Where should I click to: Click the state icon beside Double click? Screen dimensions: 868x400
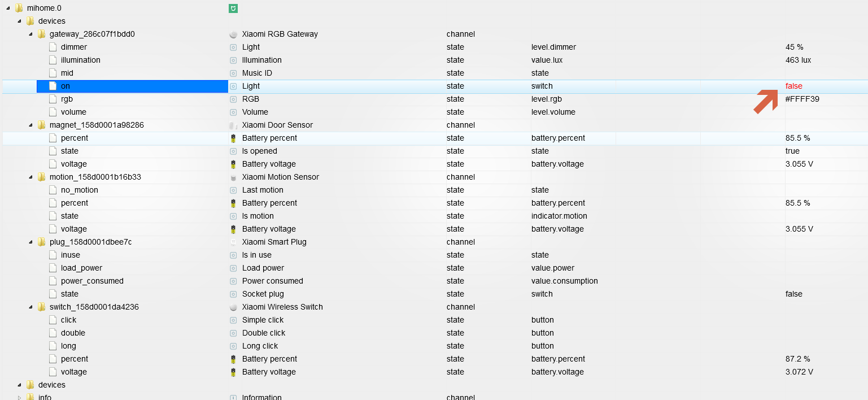point(233,333)
